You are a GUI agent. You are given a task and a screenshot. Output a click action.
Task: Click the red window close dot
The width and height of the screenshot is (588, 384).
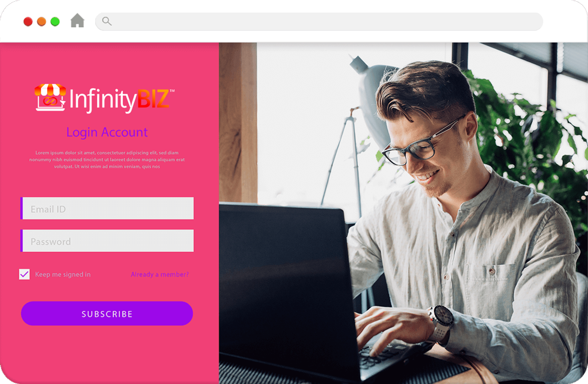(x=28, y=22)
